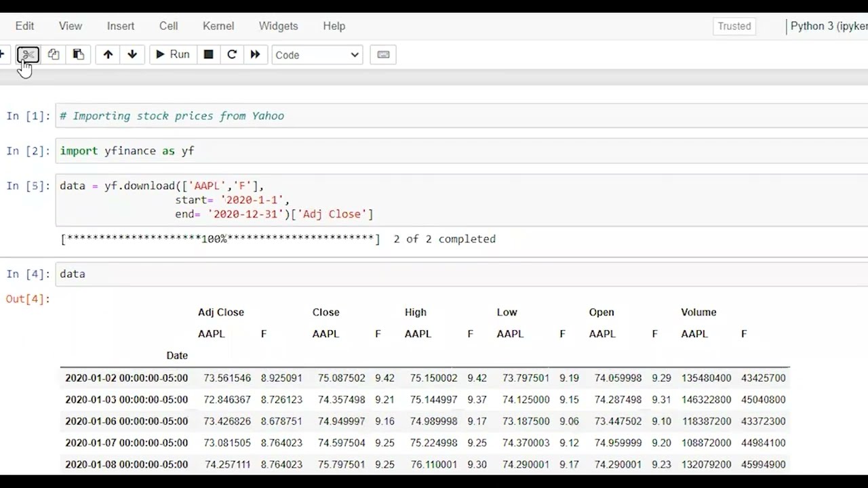Click the value 73.081505
868x488 pixels.
[x=227, y=443]
